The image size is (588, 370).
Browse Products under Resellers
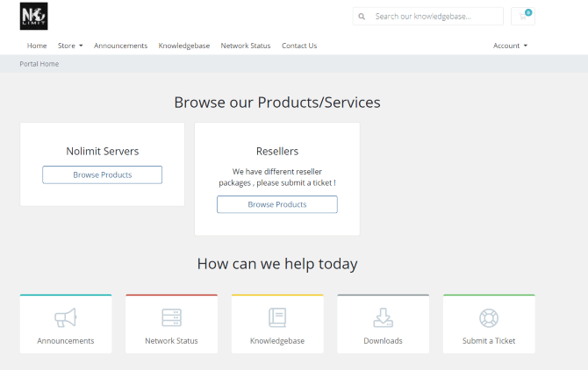click(x=277, y=204)
